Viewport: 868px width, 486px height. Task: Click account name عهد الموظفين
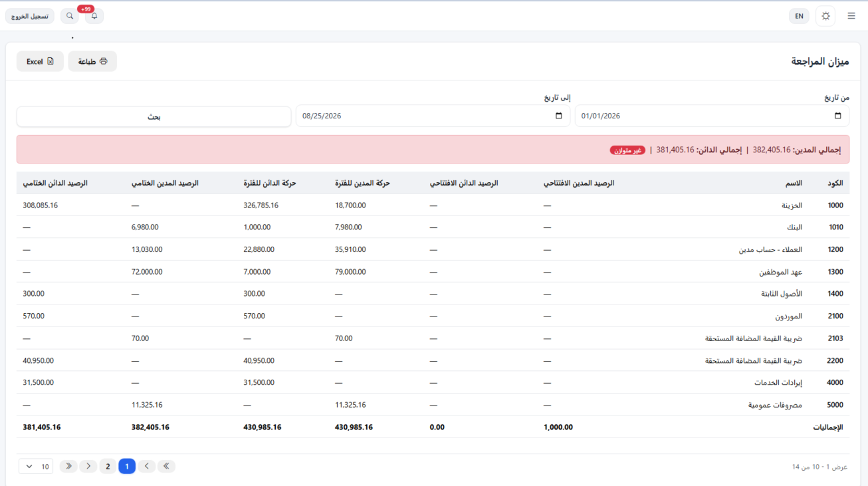[781, 272]
